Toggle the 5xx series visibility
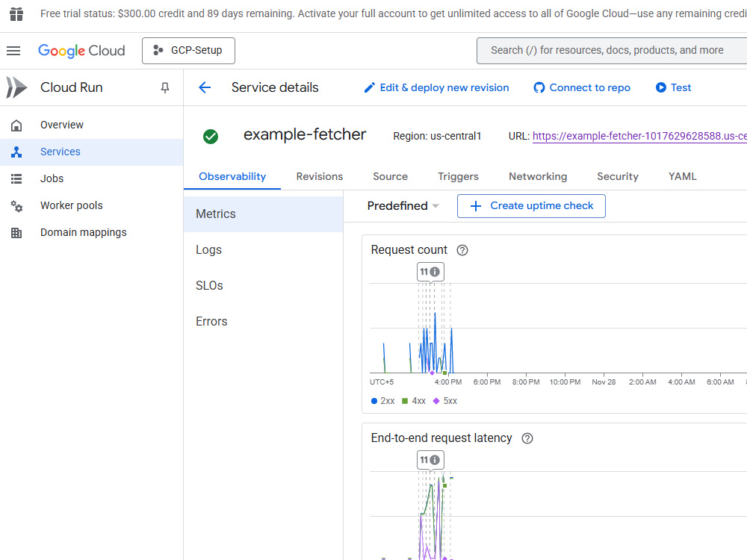The height and width of the screenshot is (560, 747). coord(445,401)
